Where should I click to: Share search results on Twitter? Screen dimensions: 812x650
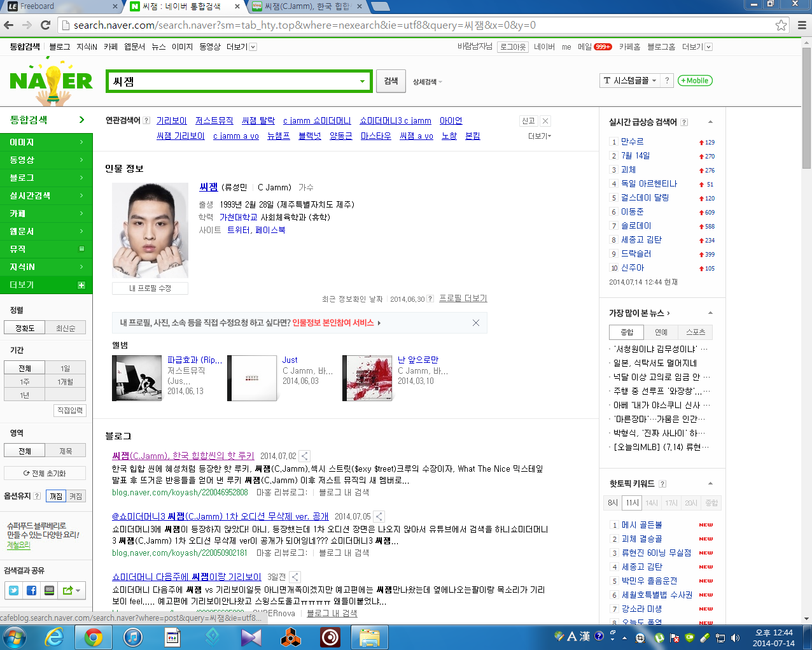click(x=13, y=590)
